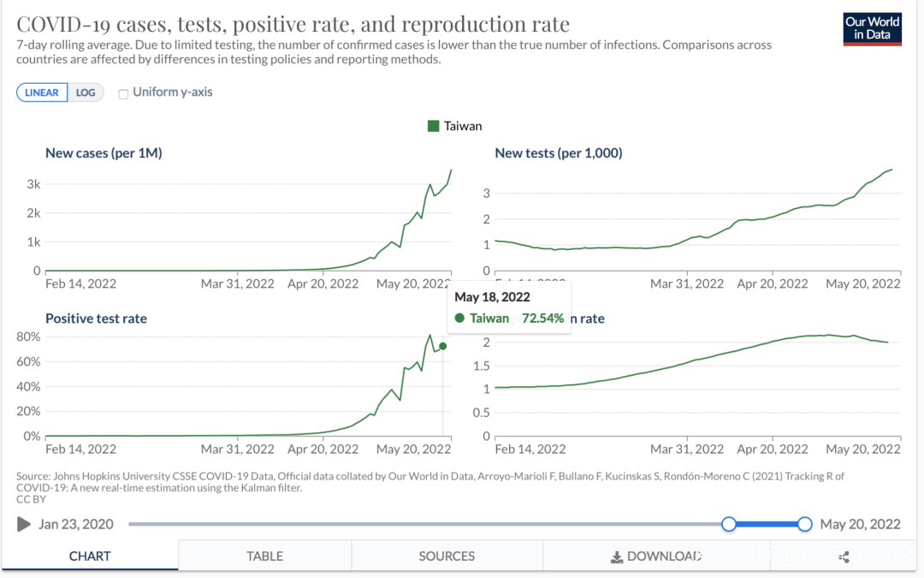Click the May 18 data point marker

(x=442, y=346)
